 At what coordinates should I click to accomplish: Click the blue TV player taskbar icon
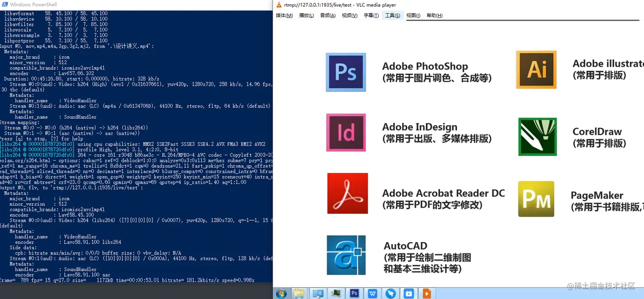409,293
